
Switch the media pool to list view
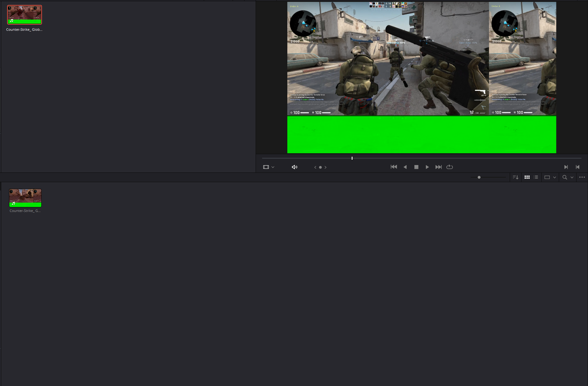tap(536, 177)
